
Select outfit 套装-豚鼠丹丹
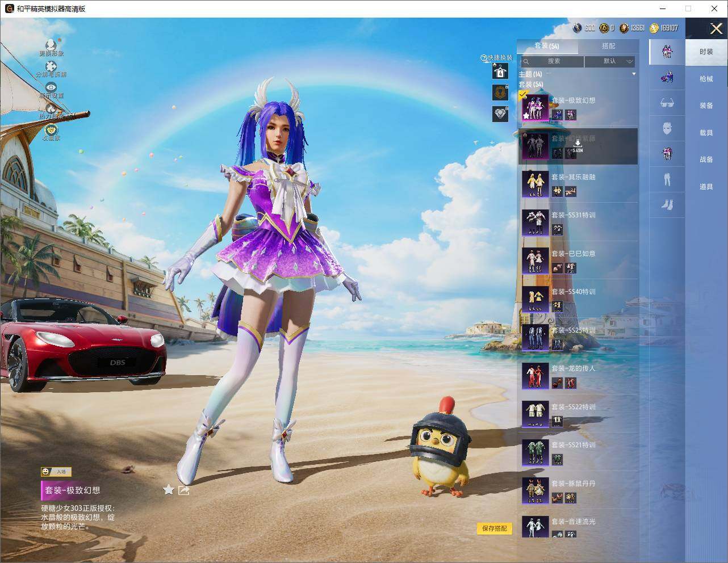[x=578, y=490]
